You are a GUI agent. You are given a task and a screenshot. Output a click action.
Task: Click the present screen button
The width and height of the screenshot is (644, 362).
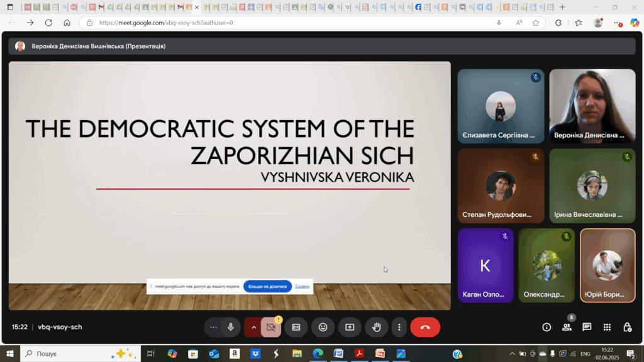click(x=350, y=327)
